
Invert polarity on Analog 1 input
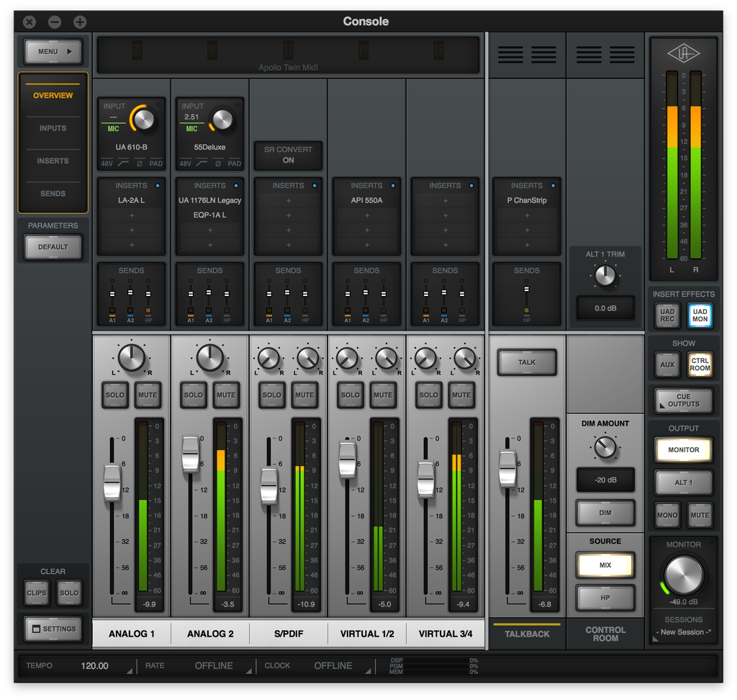tap(140, 163)
